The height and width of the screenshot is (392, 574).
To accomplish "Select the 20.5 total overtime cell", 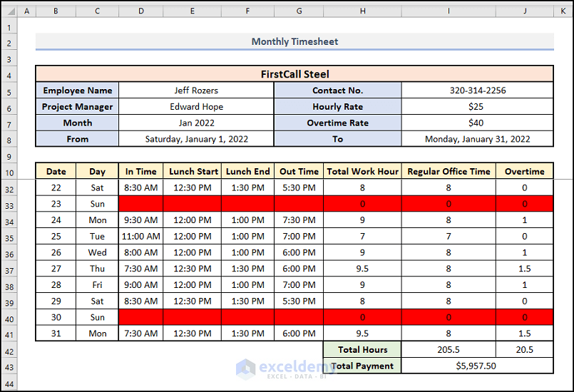I will (524, 349).
